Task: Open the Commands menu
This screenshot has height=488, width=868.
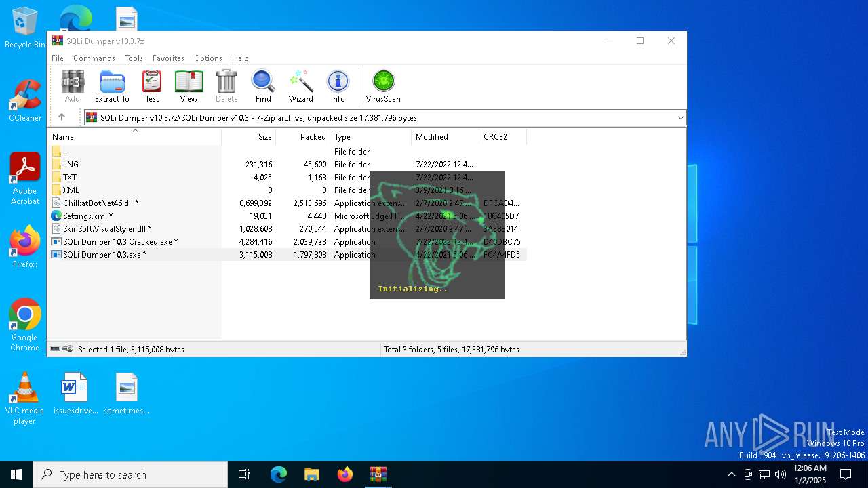Action: tap(94, 58)
